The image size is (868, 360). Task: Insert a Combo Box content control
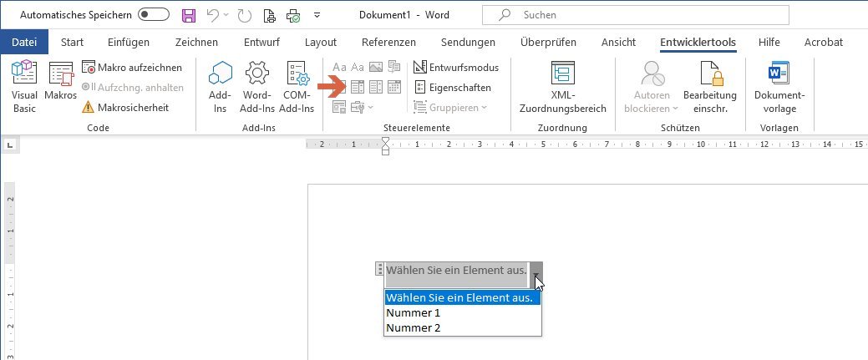(358, 87)
